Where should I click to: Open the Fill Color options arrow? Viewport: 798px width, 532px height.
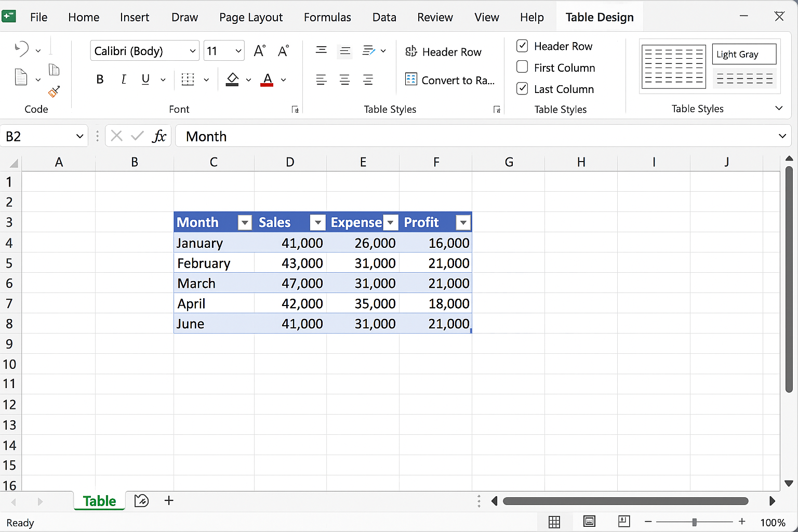click(248, 79)
